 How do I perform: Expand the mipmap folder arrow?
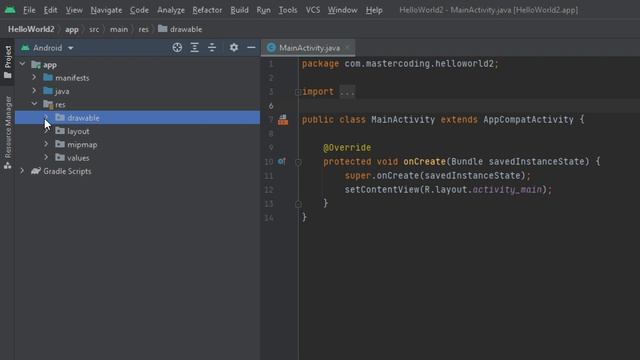click(x=46, y=144)
